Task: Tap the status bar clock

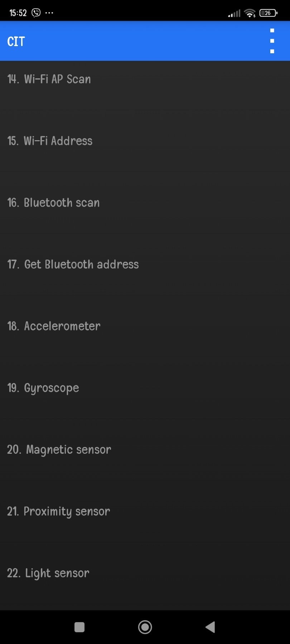Action: (18, 13)
